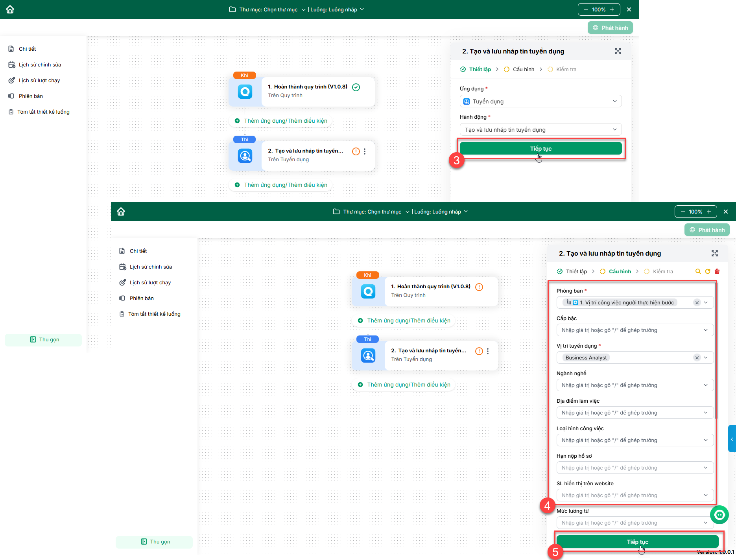Click home icon in top window header
The height and width of the screenshot is (560, 736).
[10, 9]
